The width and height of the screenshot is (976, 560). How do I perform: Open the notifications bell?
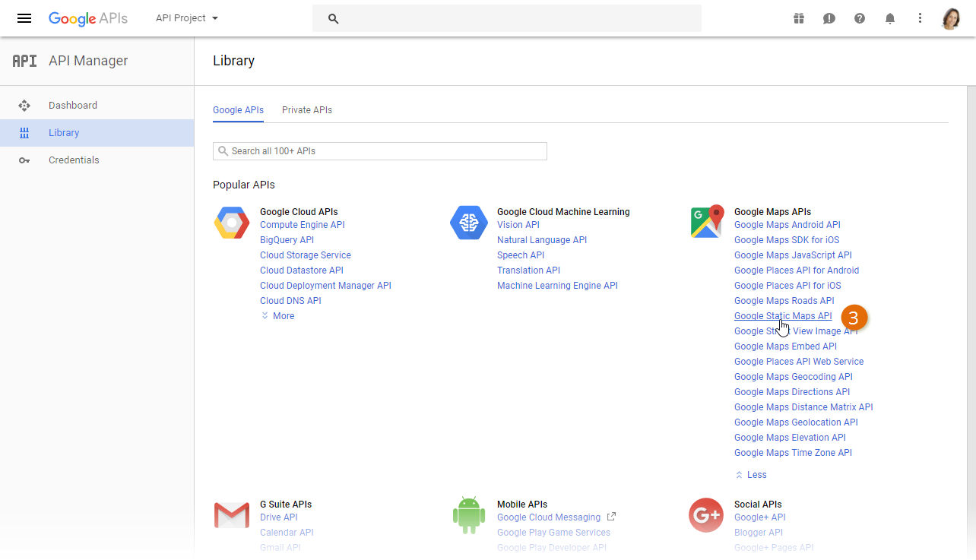890,18
